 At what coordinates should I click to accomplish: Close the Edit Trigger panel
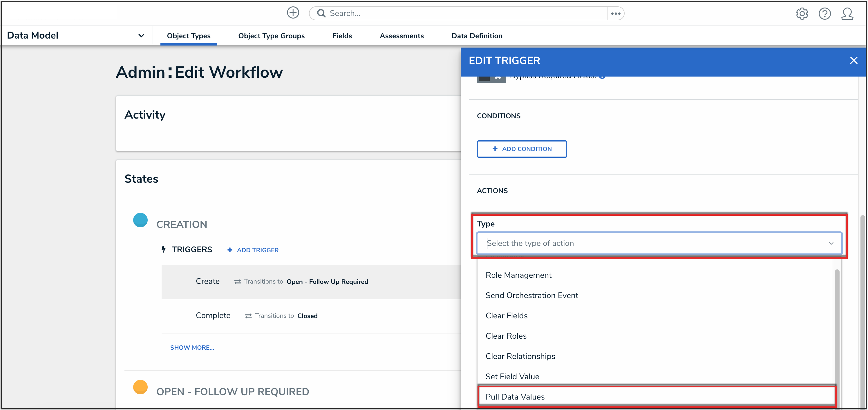click(x=853, y=60)
